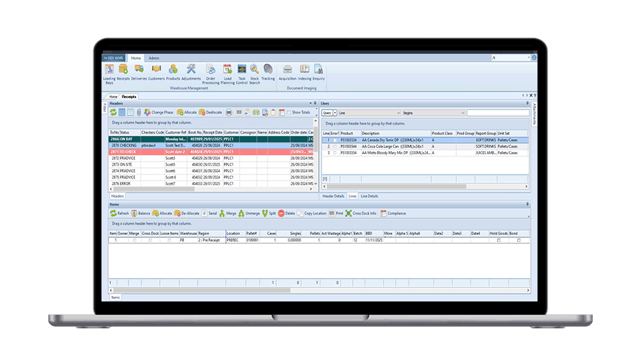
Task: Select the Line Details tab
Action: point(369,196)
